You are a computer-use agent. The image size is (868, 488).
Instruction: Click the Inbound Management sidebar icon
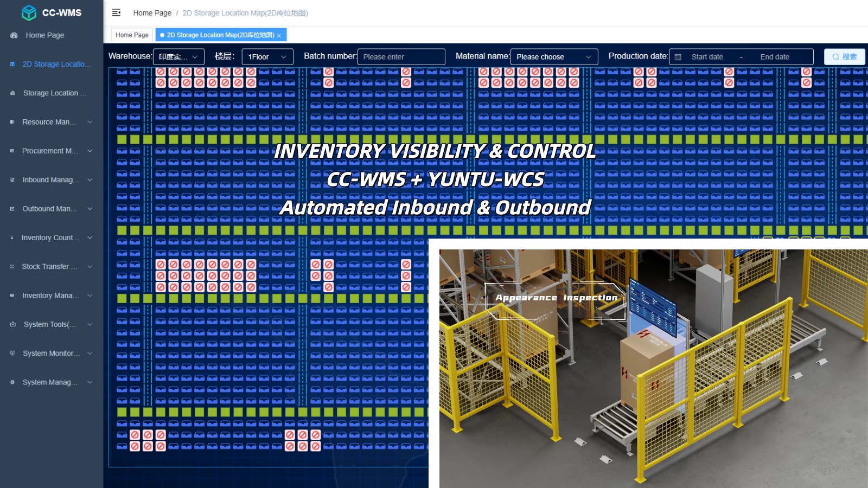point(12,180)
